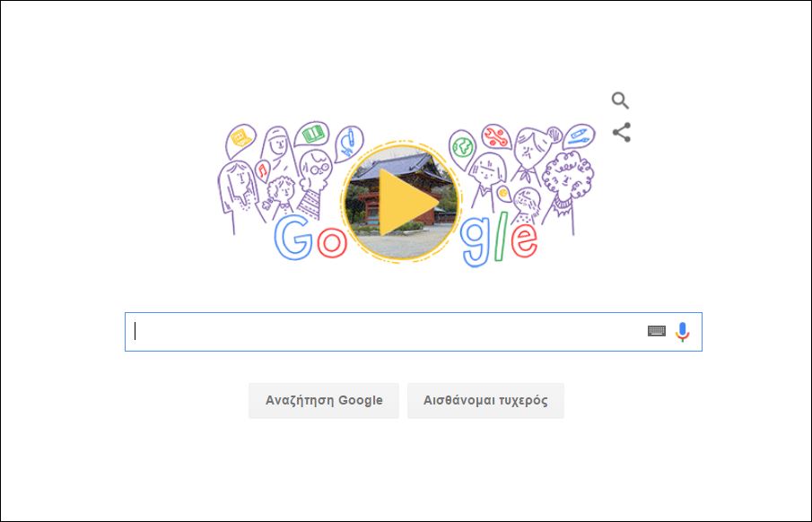Click the Αναζήτηση Google button
Screen dimensions: 812x522
pyautogui.click(x=324, y=400)
